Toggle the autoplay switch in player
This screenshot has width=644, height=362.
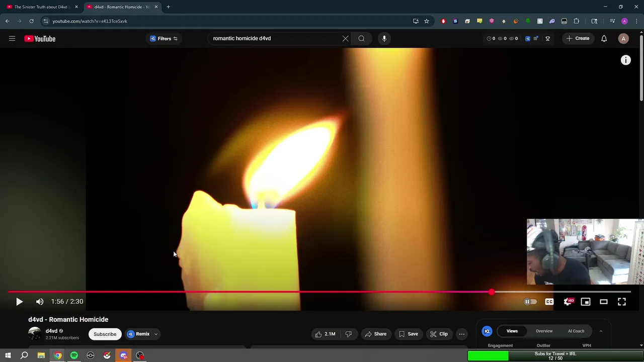[530, 302]
